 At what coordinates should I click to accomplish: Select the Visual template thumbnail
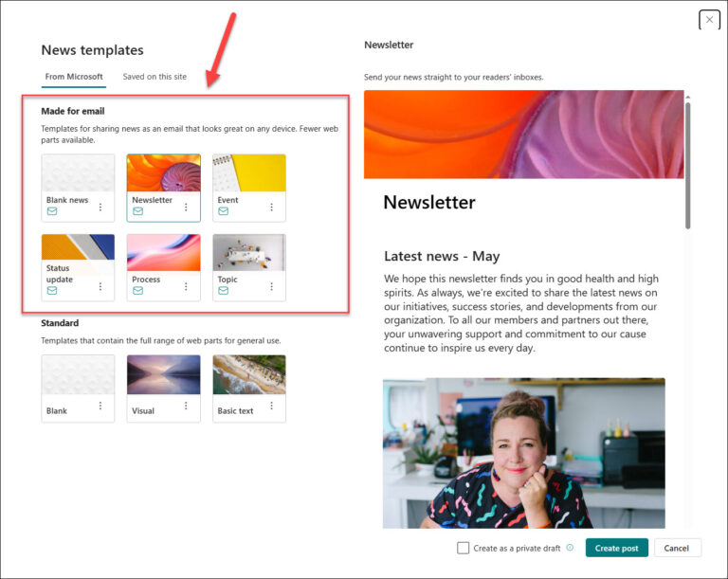pos(164,375)
